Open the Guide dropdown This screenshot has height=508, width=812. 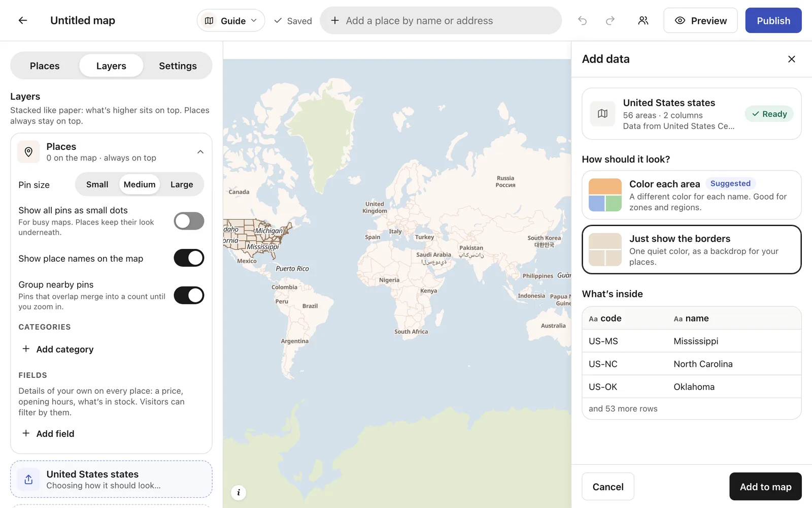tap(231, 20)
